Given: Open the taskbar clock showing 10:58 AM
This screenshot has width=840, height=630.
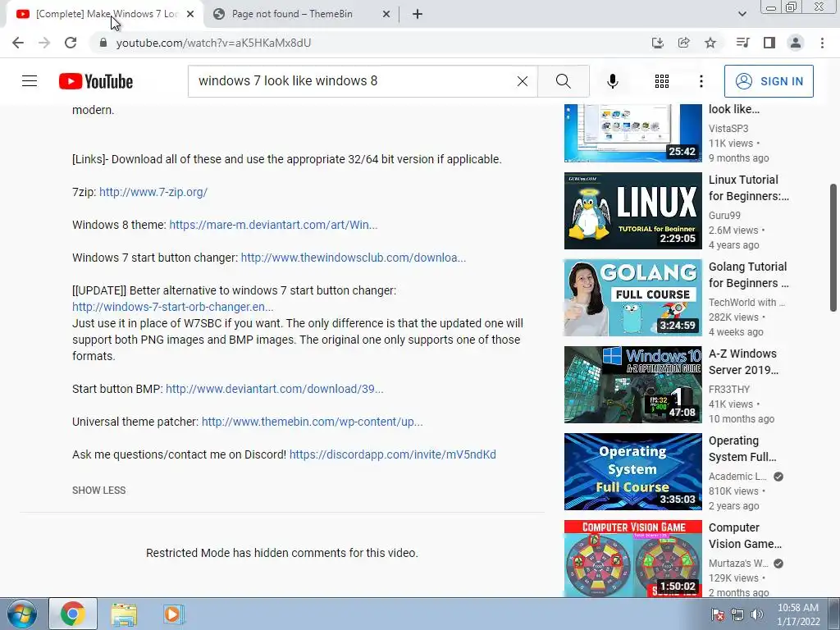Looking at the screenshot, I should point(798,614).
